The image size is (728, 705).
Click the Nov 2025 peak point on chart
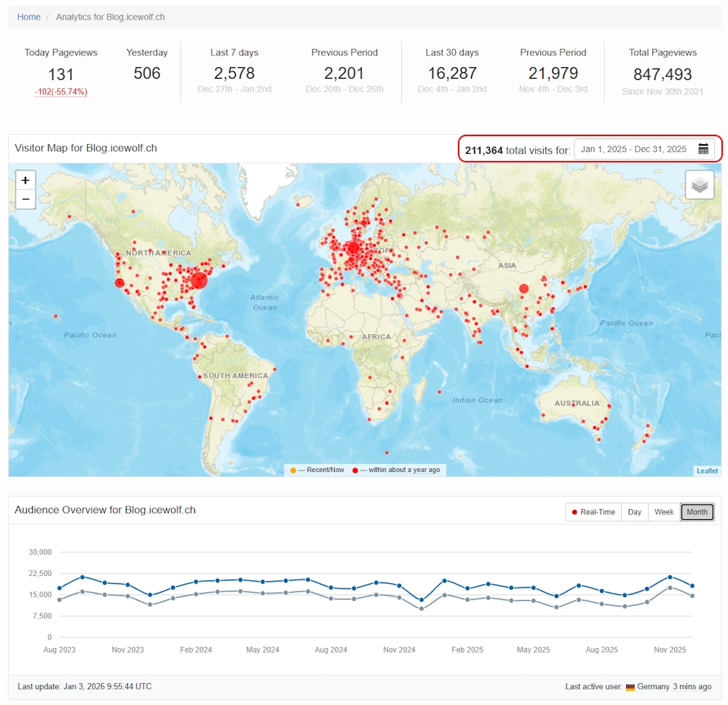(670, 577)
